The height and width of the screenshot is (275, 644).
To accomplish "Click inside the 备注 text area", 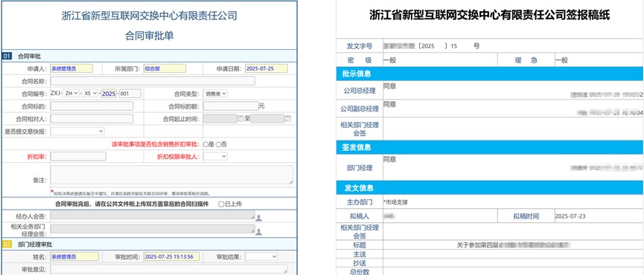I will (x=172, y=175).
